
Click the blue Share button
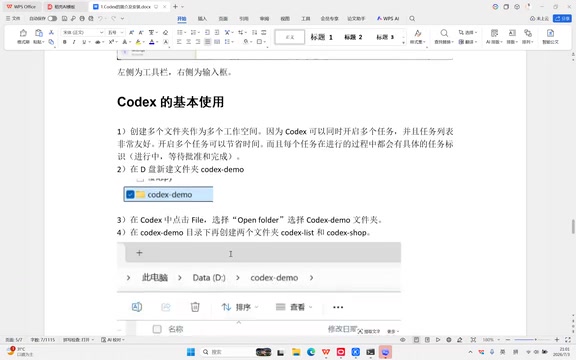pyautogui.click(x=562, y=18)
